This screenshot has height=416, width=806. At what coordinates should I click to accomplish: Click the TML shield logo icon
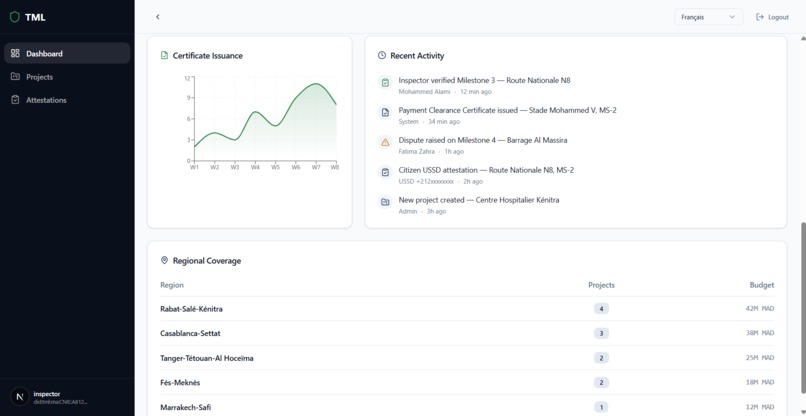click(14, 17)
